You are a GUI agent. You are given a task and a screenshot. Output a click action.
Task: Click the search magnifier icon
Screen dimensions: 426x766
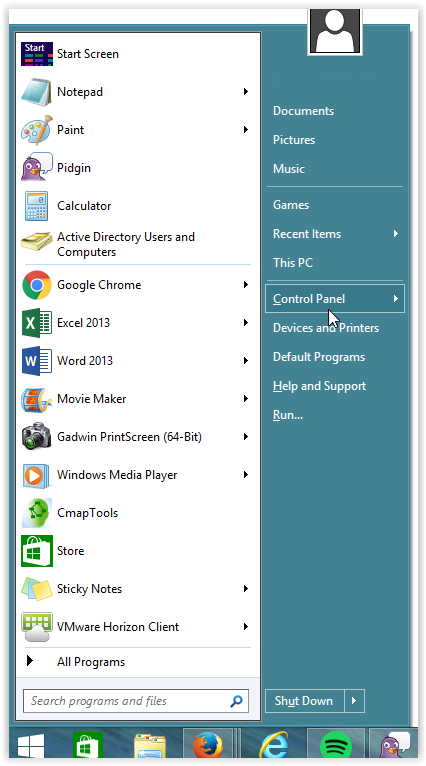[236, 701]
